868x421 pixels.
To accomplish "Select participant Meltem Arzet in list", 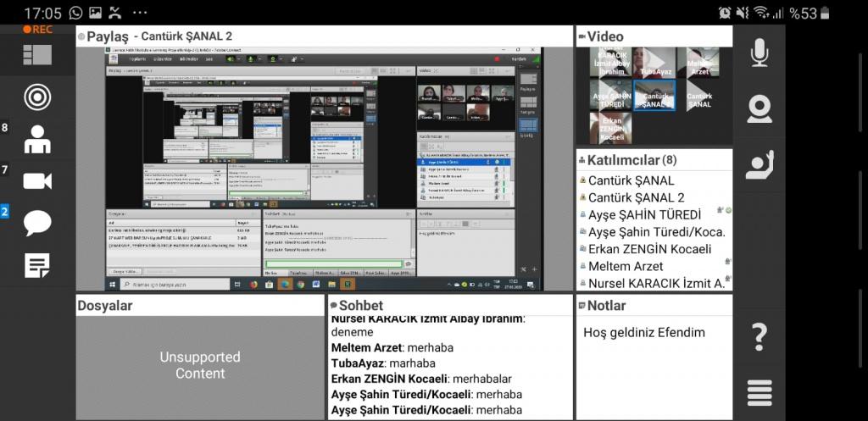I will (x=626, y=266).
